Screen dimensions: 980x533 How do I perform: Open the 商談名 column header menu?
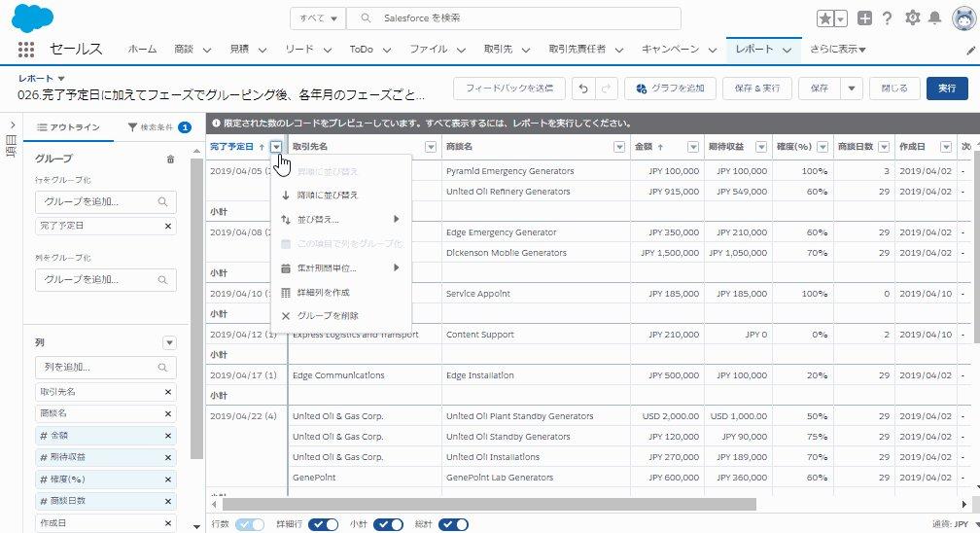(619, 147)
